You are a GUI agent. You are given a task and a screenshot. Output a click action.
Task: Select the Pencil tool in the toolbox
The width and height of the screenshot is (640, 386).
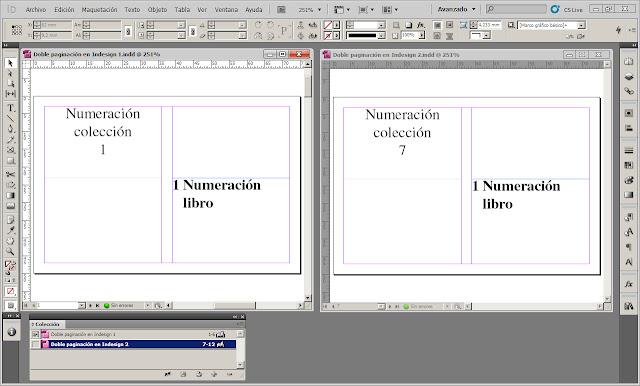tap(11, 140)
